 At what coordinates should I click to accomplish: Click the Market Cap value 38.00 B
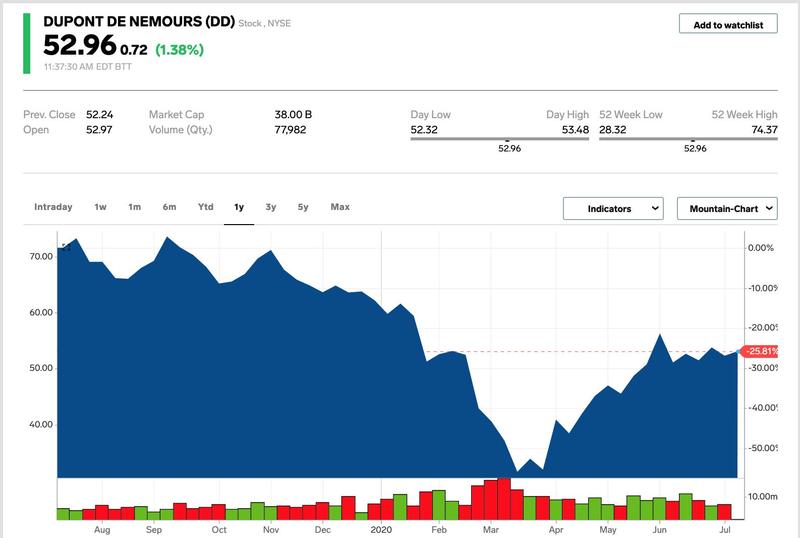pyautogui.click(x=293, y=114)
